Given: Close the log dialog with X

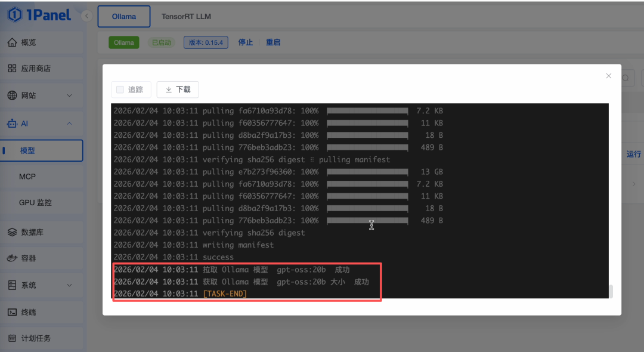Looking at the screenshot, I should 609,76.
